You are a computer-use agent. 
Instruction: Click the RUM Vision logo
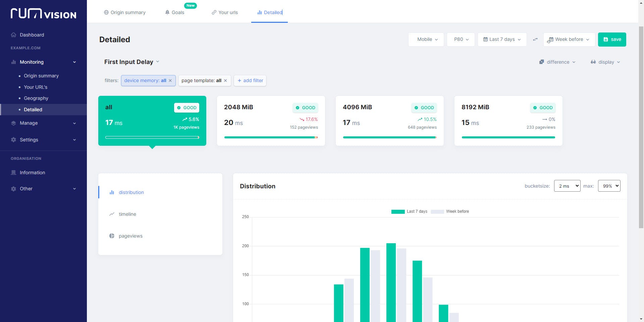(43, 14)
